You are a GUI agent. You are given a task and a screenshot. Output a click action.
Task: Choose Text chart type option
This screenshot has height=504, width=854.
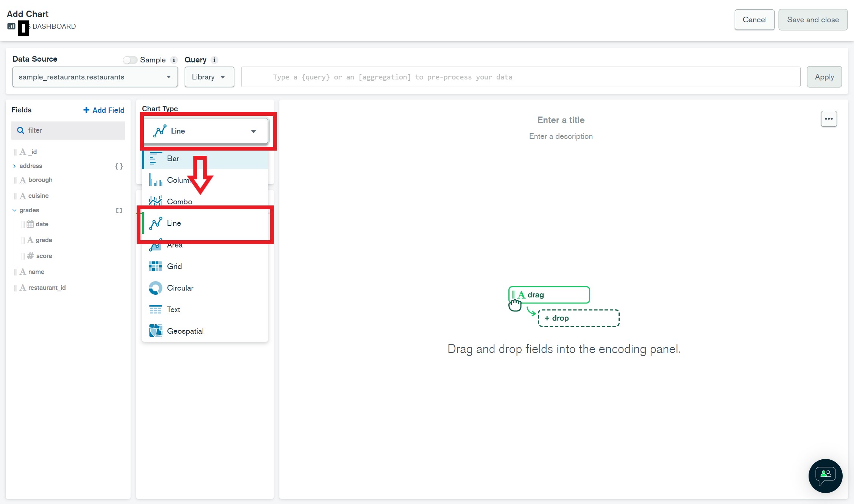point(173,310)
